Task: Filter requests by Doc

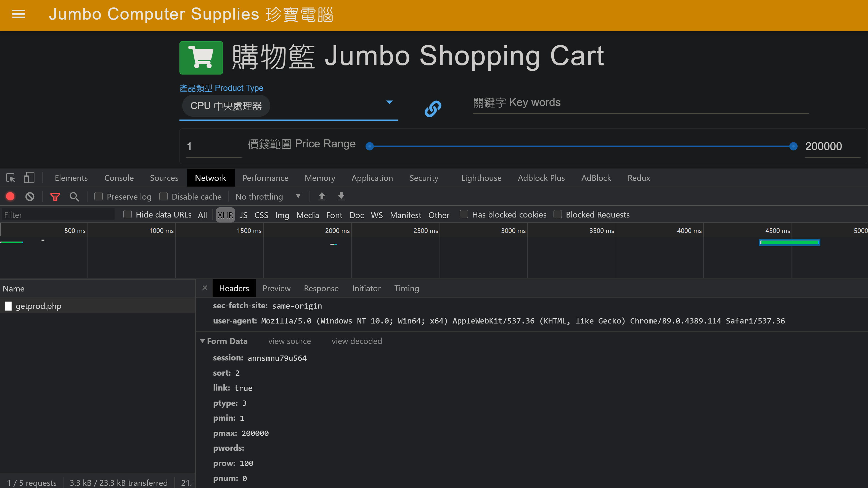Action: [x=356, y=215]
